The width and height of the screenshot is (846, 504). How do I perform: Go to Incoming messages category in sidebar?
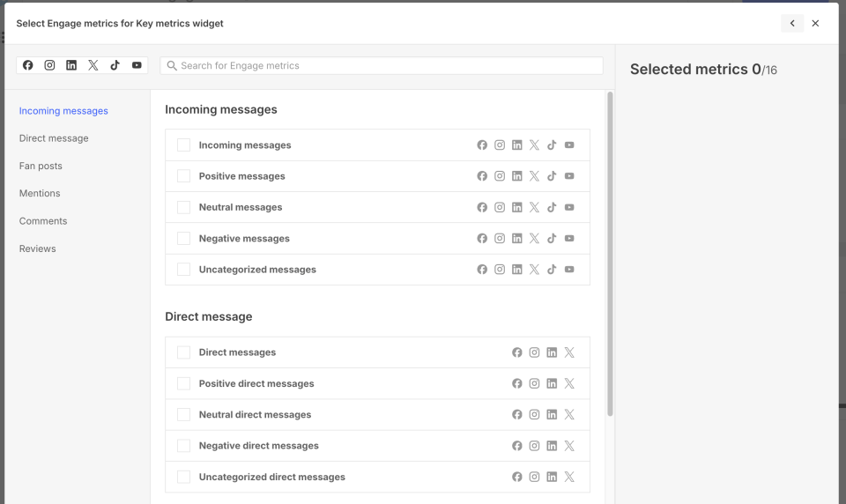click(63, 111)
